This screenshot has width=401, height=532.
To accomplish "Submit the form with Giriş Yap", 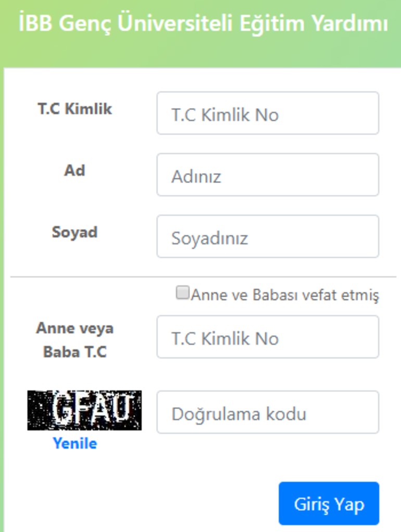I will 329,503.
